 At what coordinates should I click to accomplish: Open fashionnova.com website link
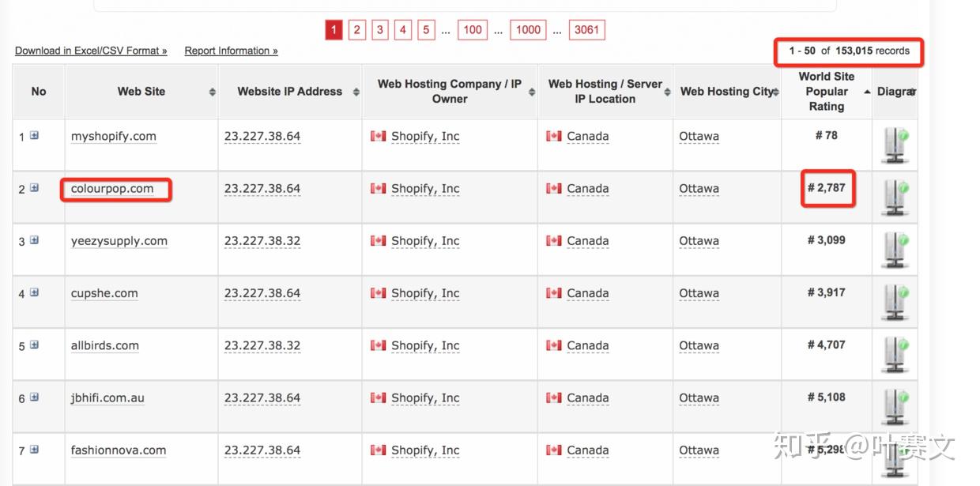pyautogui.click(x=119, y=450)
